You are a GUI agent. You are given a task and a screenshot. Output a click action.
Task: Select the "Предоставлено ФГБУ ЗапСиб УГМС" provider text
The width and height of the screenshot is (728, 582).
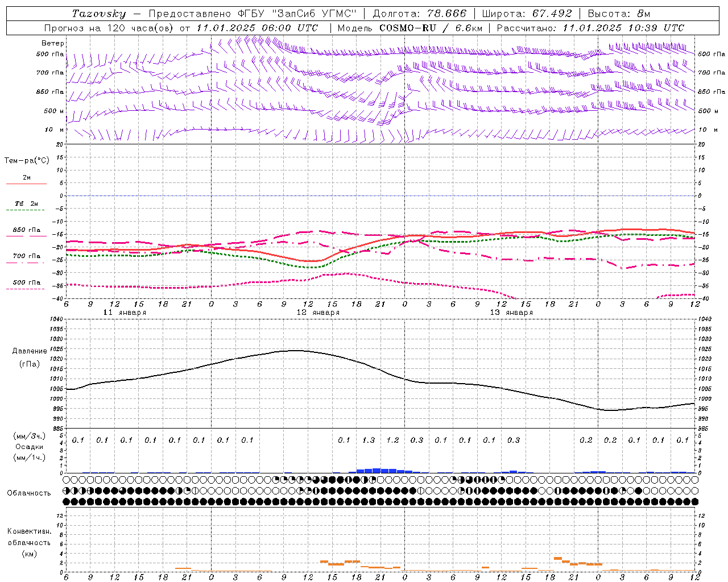point(252,14)
